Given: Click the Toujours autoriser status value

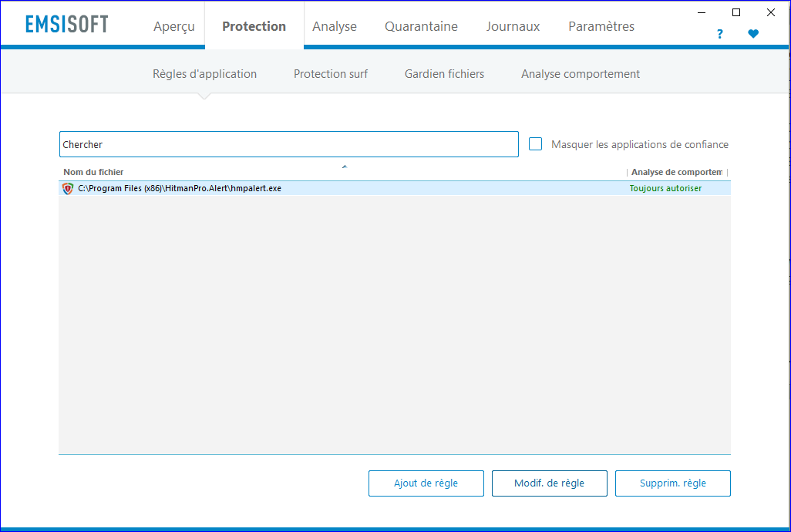Looking at the screenshot, I should tap(665, 188).
